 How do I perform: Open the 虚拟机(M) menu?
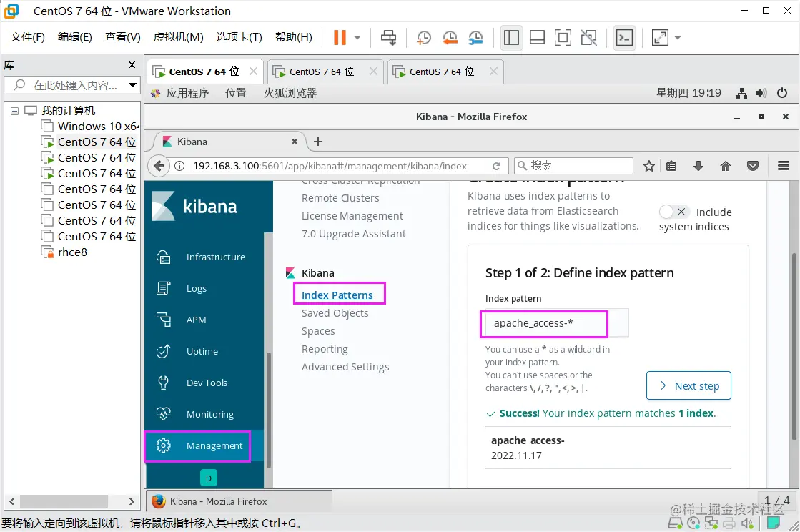pyautogui.click(x=178, y=37)
